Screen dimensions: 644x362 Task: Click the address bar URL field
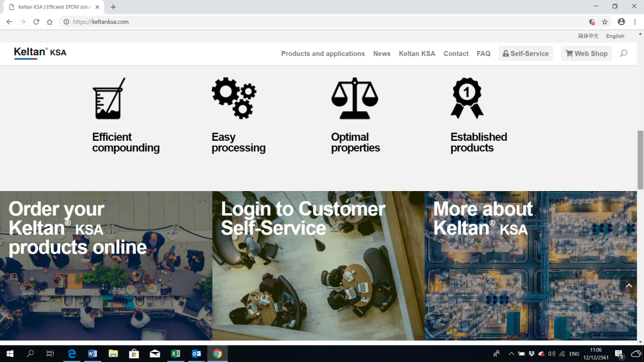326,22
